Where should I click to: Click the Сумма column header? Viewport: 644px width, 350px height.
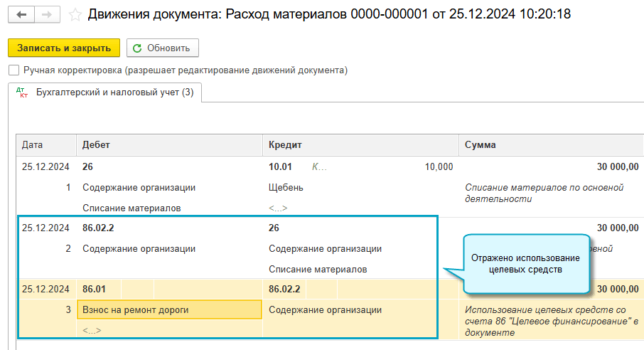point(481,144)
